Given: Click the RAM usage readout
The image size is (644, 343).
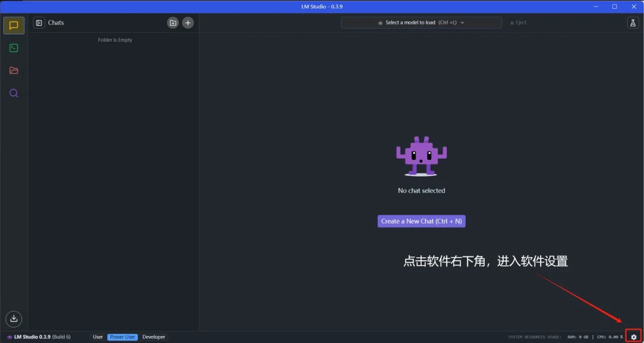Looking at the screenshot, I should pos(578,337).
